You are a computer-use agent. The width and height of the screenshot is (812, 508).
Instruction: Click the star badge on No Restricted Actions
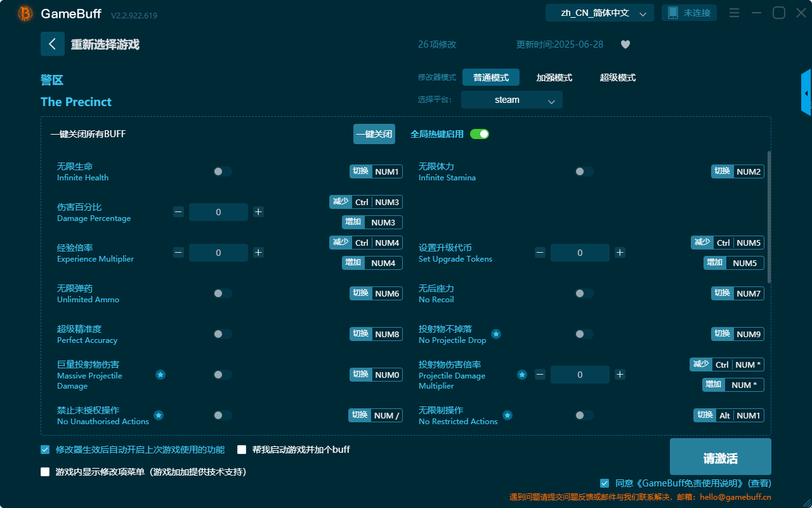(507, 416)
